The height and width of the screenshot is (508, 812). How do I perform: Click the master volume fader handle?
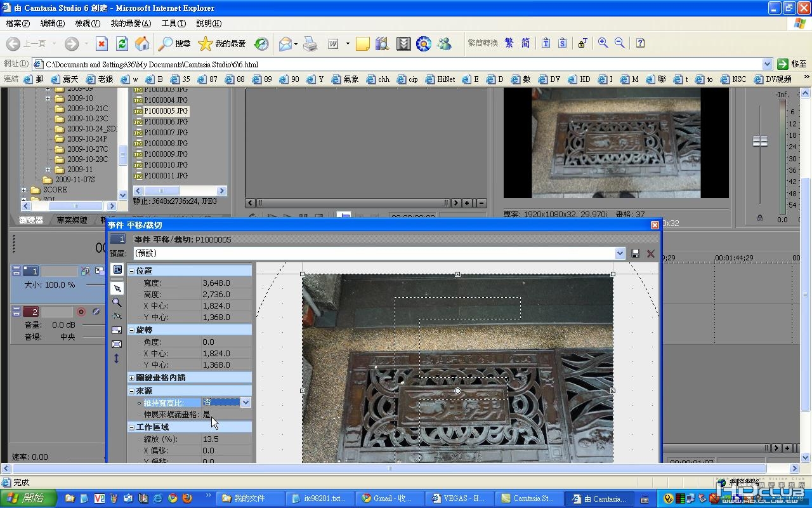[760, 141]
